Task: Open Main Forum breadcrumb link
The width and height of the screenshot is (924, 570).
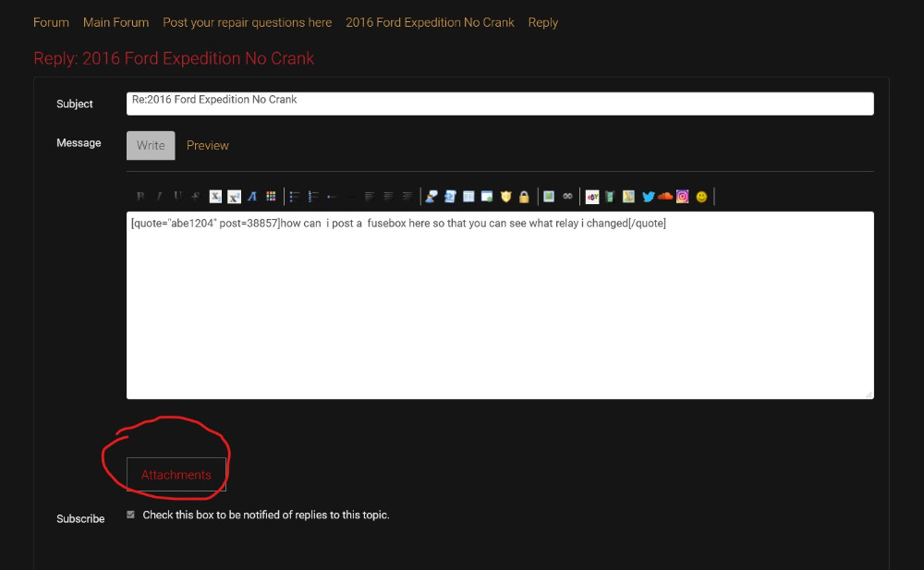Action: pyautogui.click(x=116, y=22)
